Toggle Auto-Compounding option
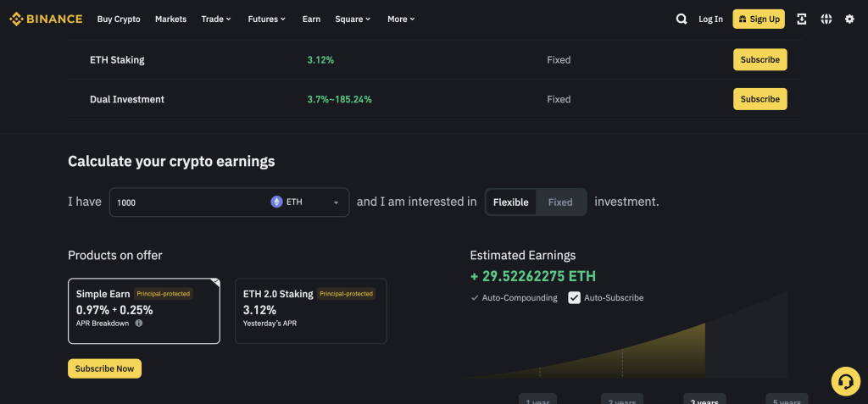Screen dimensions: 868x404 (x=514, y=298)
